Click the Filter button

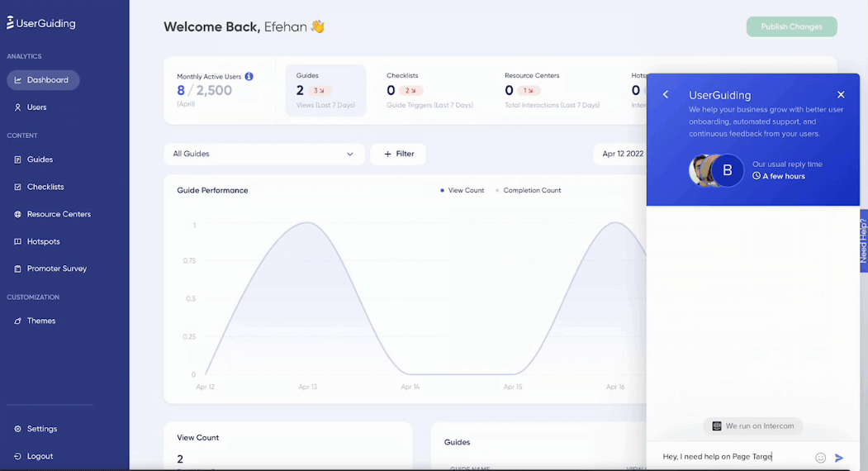coord(398,154)
